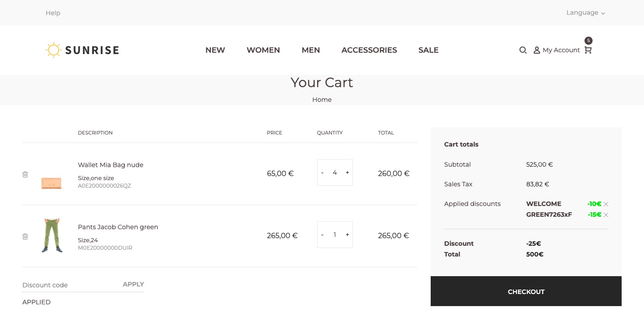Go to the SALE section
The height and width of the screenshot is (328, 644).
428,50
